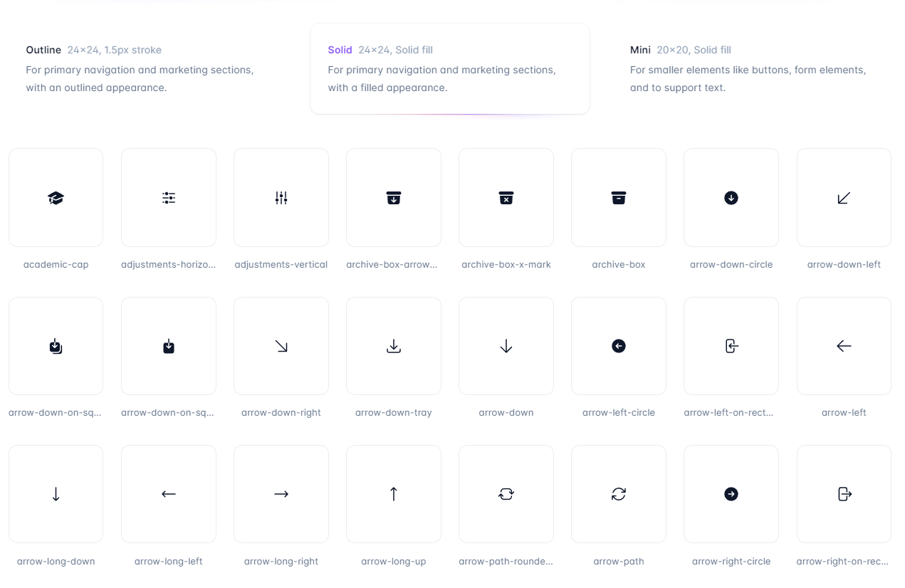Select the arrow-down-on-square-stack icon

pos(56,346)
